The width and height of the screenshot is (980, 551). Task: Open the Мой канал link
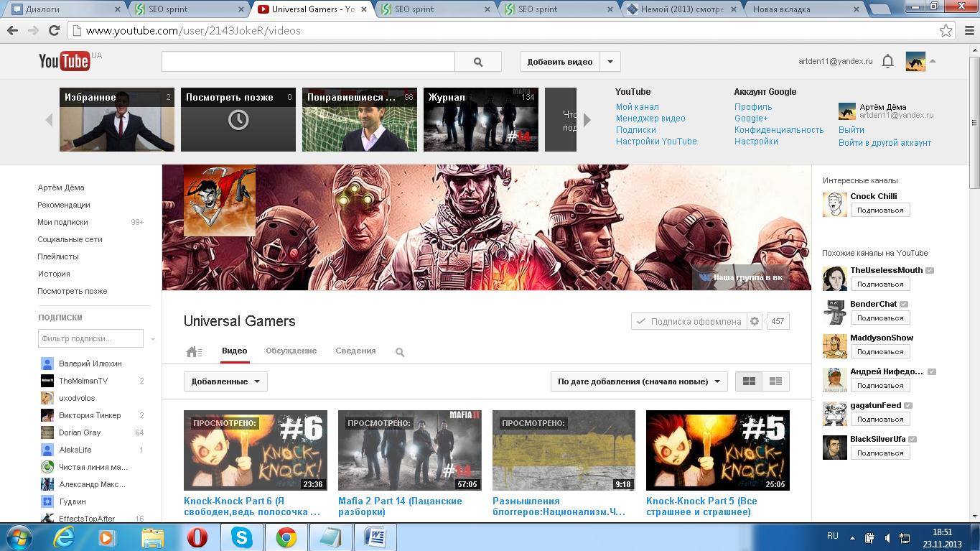click(638, 107)
